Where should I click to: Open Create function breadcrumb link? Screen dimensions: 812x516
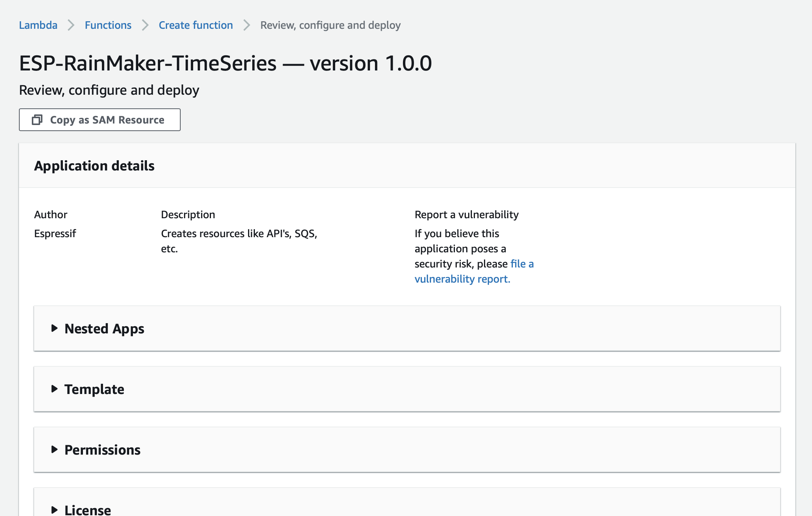pyautogui.click(x=196, y=25)
